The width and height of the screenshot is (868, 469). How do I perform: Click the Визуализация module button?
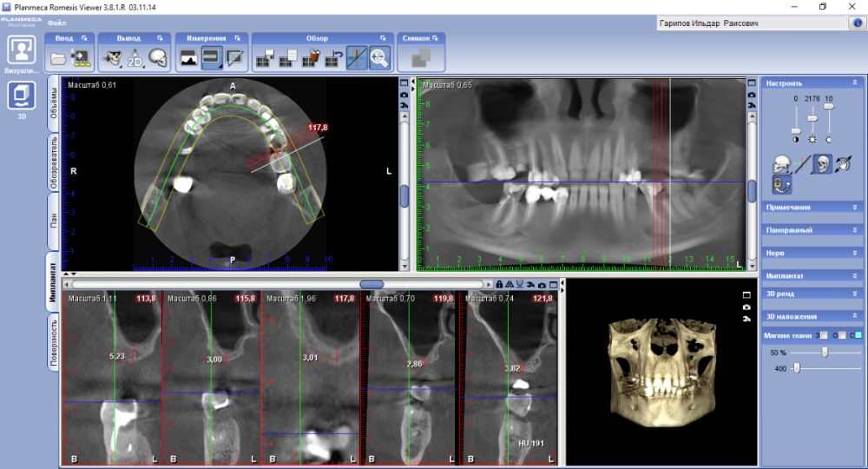tap(22, 50)
